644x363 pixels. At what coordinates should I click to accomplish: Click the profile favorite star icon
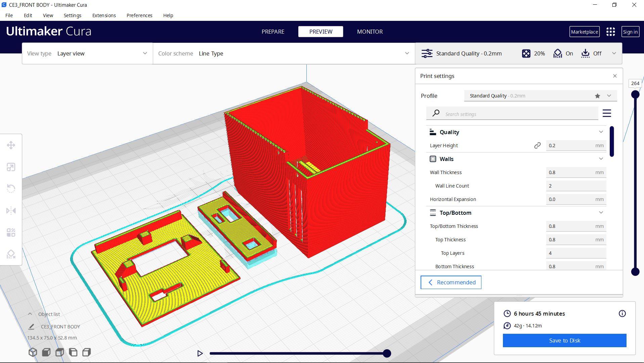coord(597,96)
